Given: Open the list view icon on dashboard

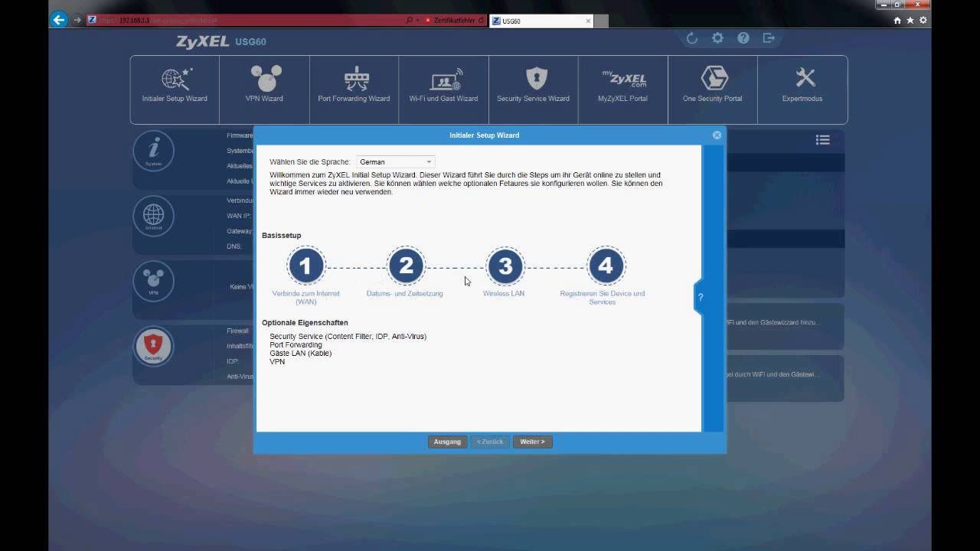Looking at the screenshot, I should [823, 140].
